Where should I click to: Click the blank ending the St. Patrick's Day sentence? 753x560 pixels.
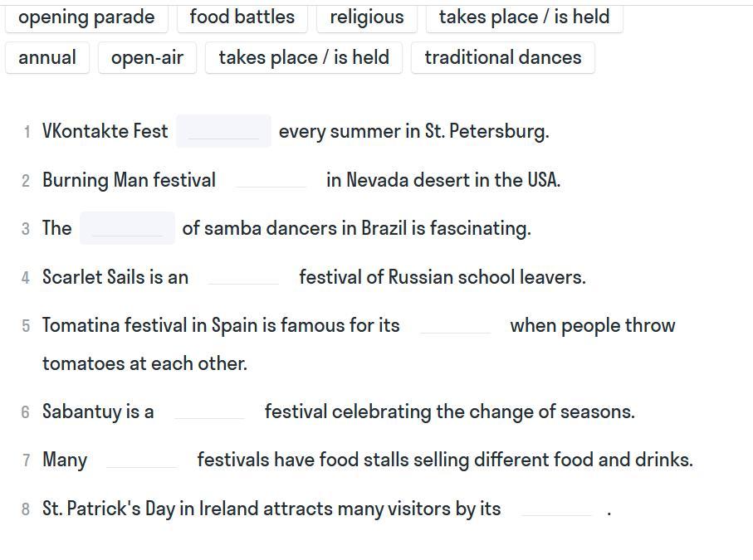click(555, 509)
